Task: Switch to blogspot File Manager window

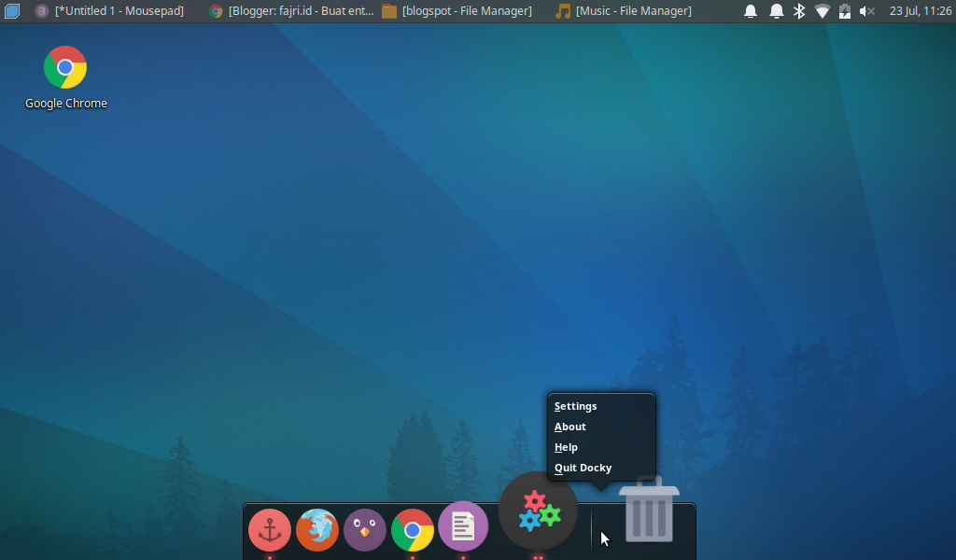Action: 457,10
